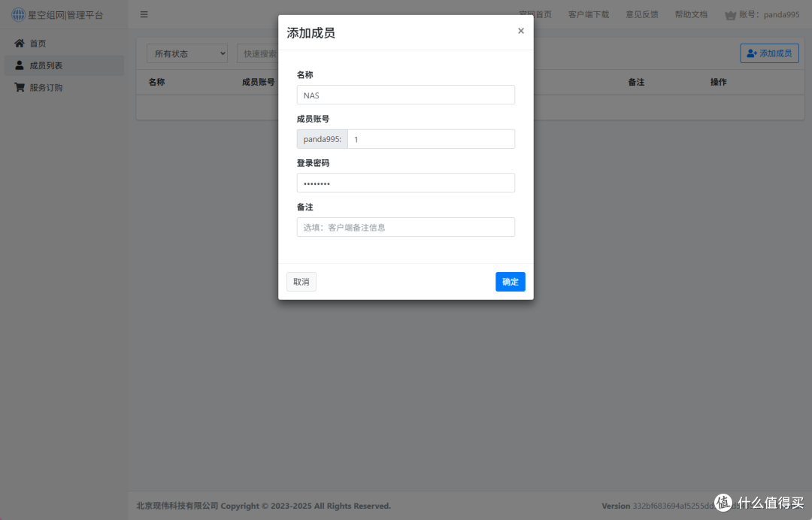The height and width of the screenshot is (520, 812).
Task: Toggle the sidebar hamburger menu icon
Action: coord(144,14)
